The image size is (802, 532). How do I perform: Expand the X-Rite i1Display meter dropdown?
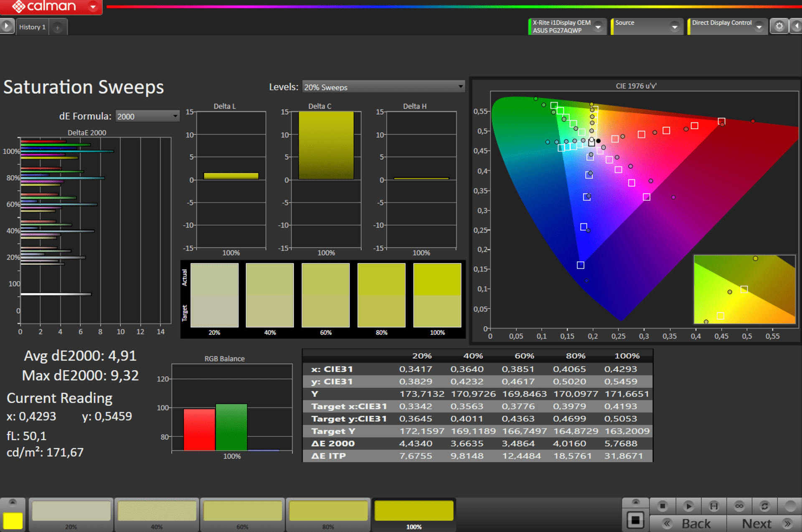click(598, 27)
